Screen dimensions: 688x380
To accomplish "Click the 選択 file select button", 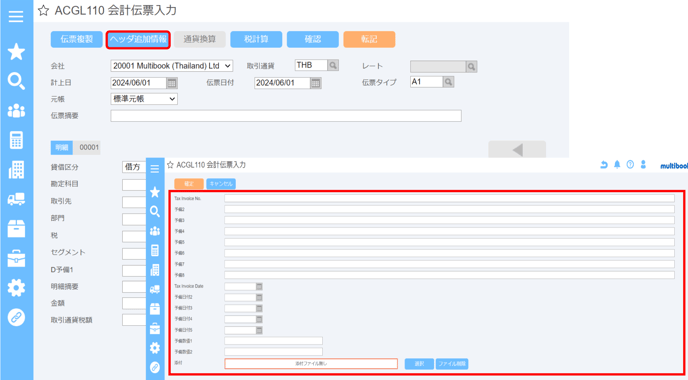I will [x=419, y=364].
